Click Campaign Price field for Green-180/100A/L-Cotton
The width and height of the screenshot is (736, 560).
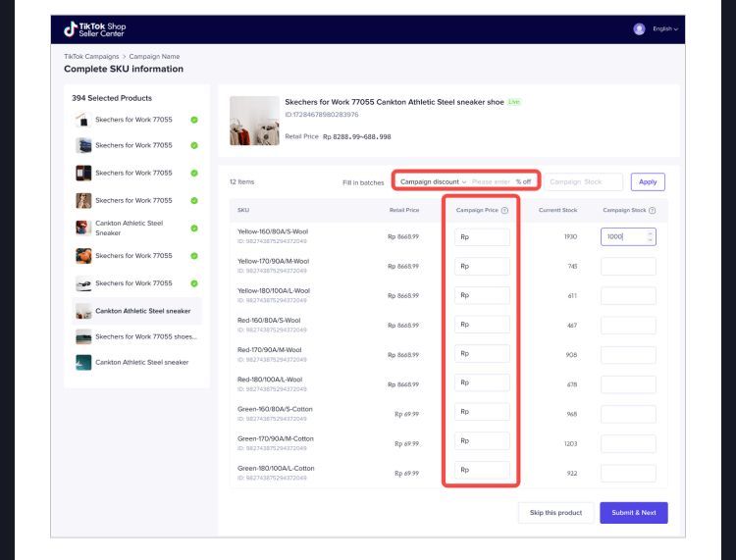tap(482, 470)
